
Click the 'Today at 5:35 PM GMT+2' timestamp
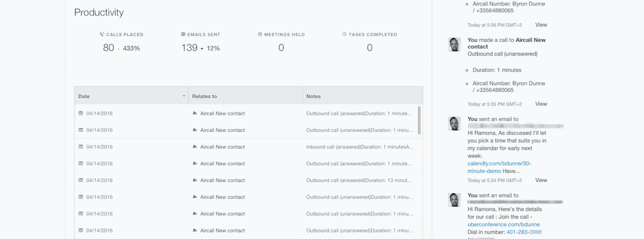(x=495, y=104)
